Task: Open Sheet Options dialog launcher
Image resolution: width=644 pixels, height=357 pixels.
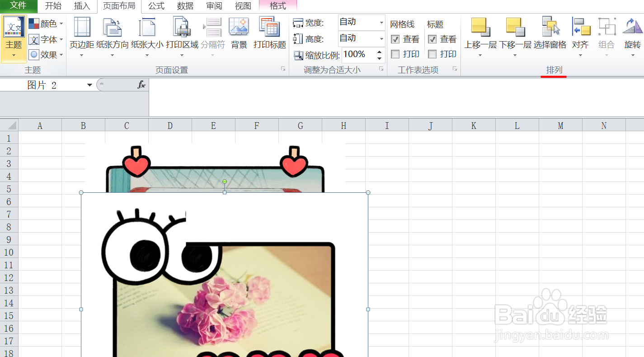Action: tap(455, 69)
